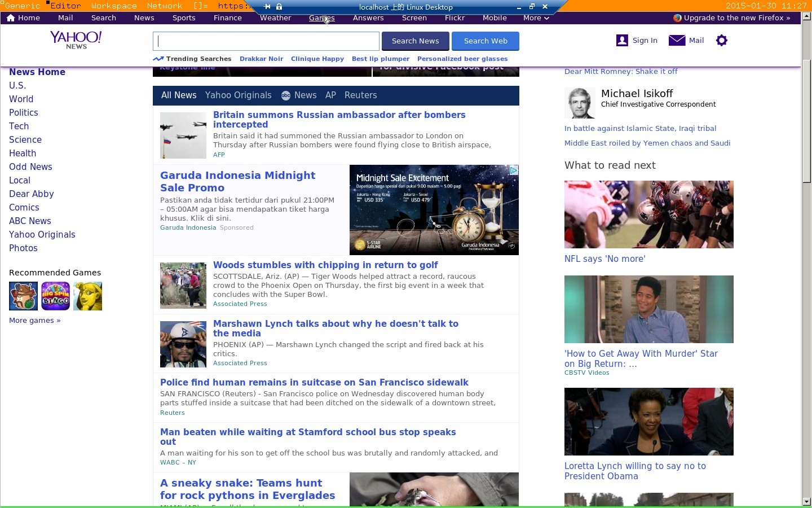The height and width of the screenshot is (508, 812).
Task: Open the sneaky snake Everglades headline
Action: (x=248, y=489)
